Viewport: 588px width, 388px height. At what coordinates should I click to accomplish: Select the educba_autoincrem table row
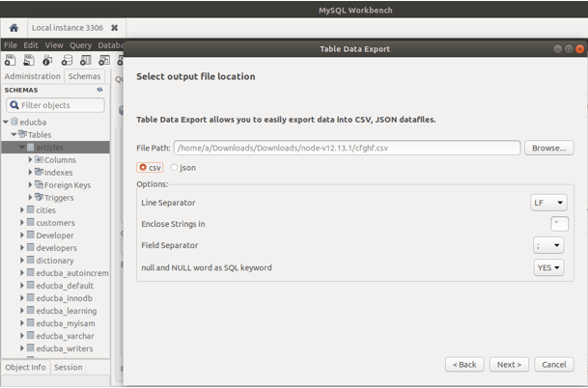(x=55, y=273)
